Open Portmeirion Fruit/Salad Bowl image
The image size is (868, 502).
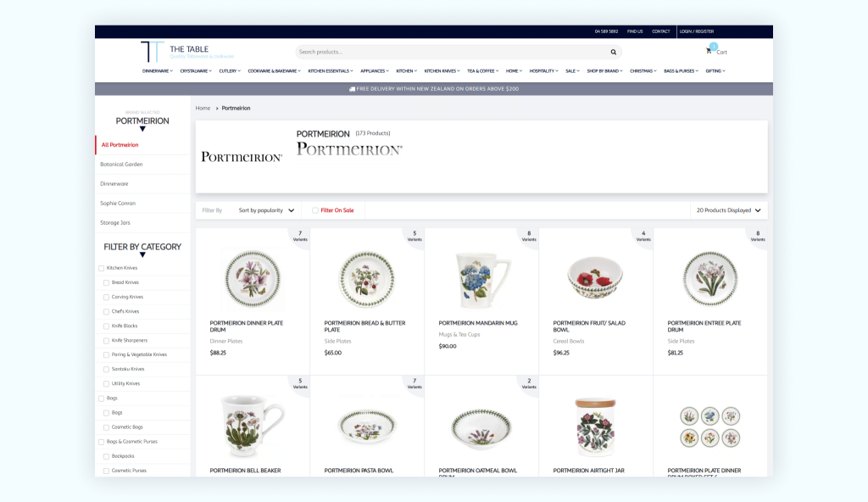coord(596,277)
